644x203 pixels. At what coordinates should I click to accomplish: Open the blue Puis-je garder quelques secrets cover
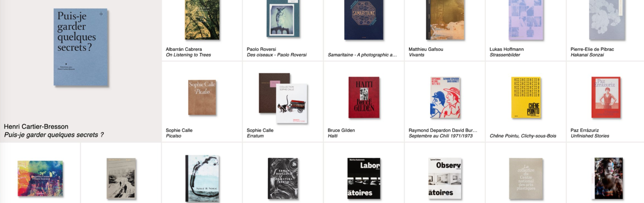point(81,47)
